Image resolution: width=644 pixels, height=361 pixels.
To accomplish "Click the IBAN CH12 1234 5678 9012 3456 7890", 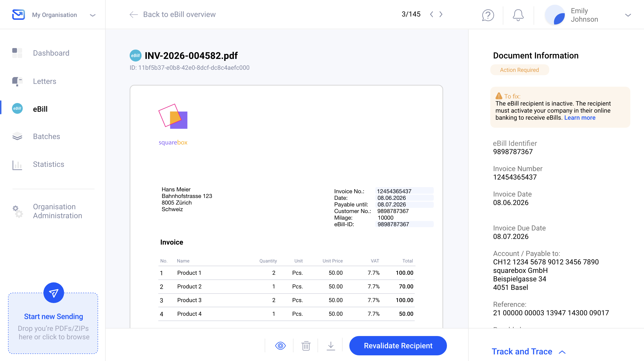I will click(x=546, y=262).
